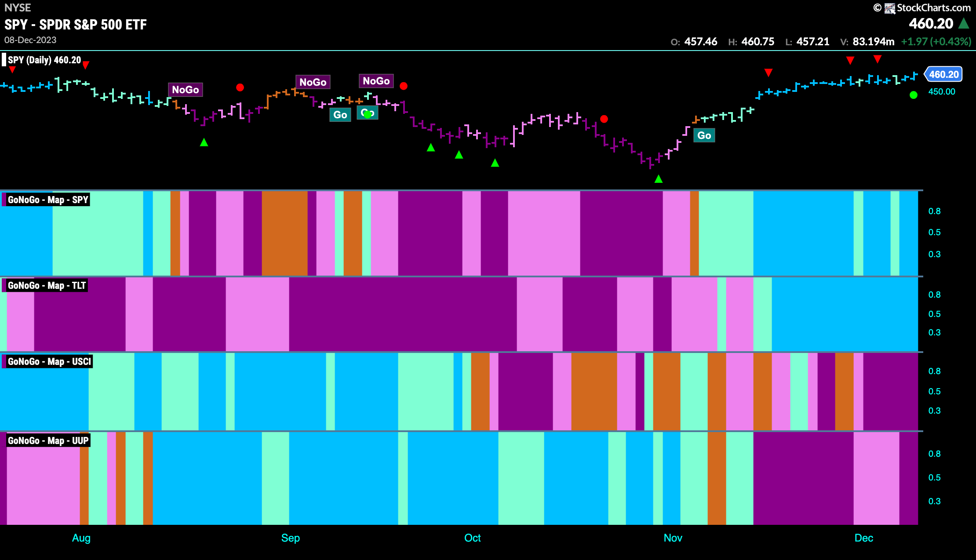Screen dimensions: 976x560
Task: Click the SPY - SPDR S&P 500 ETF title
Action: coord(76,25)
